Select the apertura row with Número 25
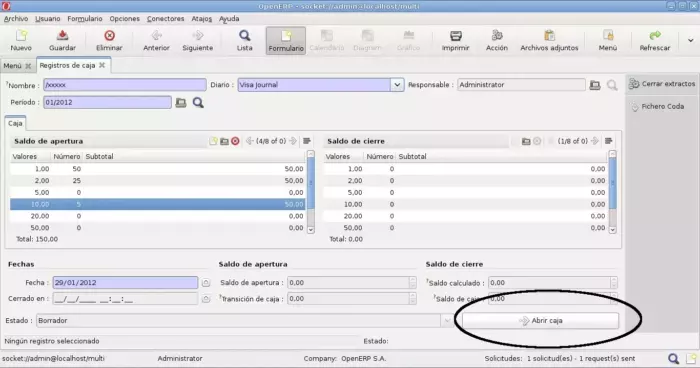This screenshot has width=700, height=368. (x=158, y=180)
